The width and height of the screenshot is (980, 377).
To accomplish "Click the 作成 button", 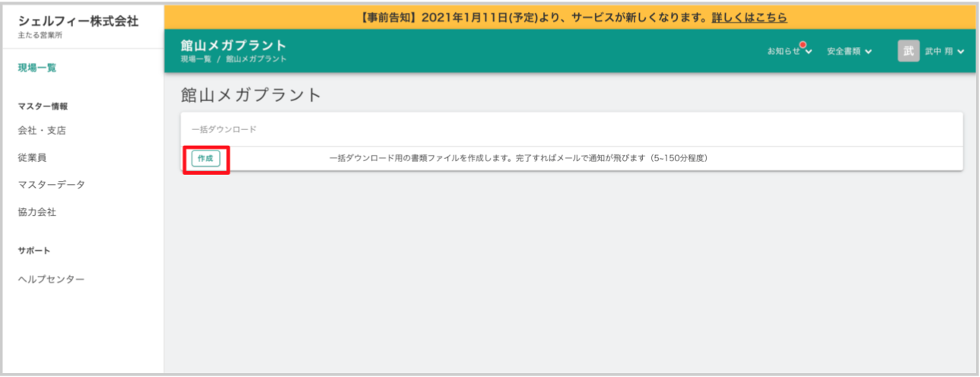I will (205, 158).
